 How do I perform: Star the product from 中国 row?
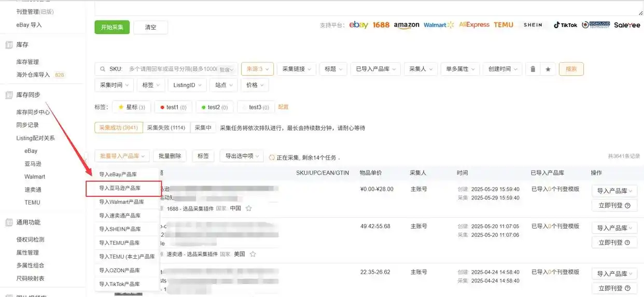[248, 208]
